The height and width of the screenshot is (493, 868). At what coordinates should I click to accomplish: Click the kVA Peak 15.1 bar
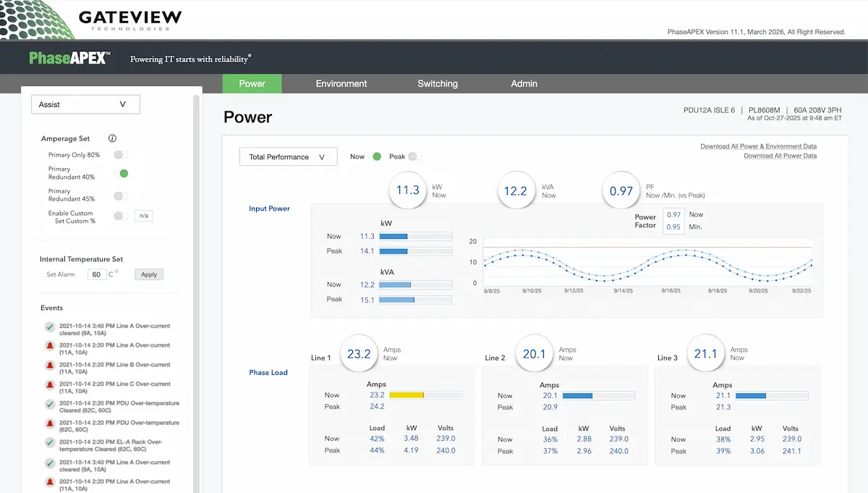coord(416,299)
